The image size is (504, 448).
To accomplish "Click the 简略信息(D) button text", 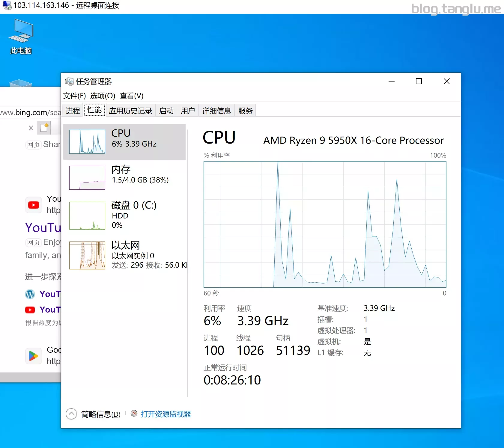I will coord(101,414).
